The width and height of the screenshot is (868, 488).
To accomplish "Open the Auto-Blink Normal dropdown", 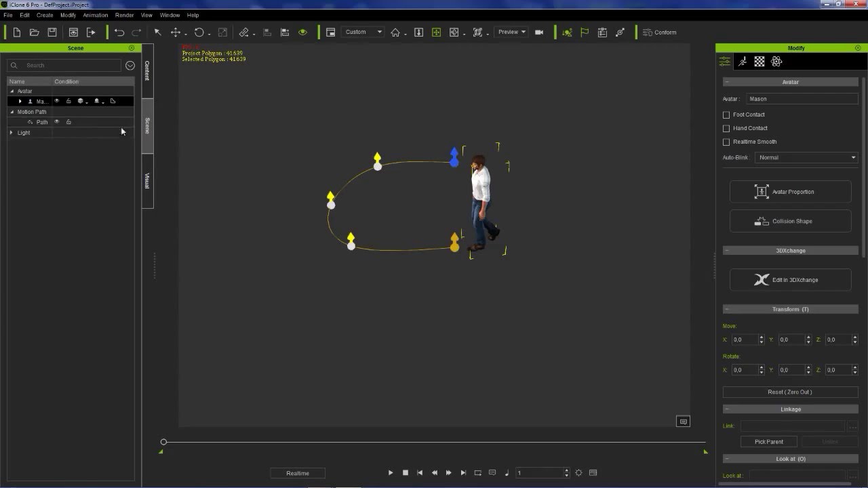I will 806,157.
